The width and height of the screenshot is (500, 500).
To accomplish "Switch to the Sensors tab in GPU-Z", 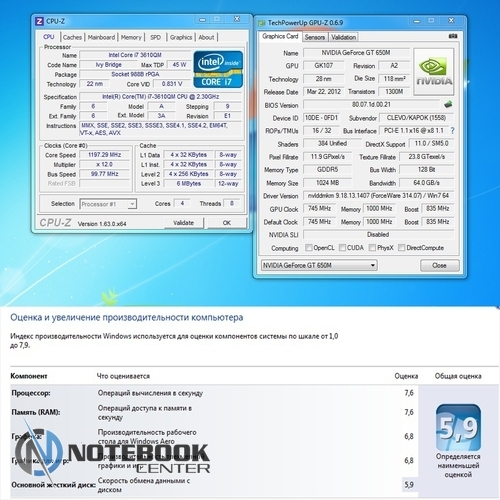I will pos(315,37).
